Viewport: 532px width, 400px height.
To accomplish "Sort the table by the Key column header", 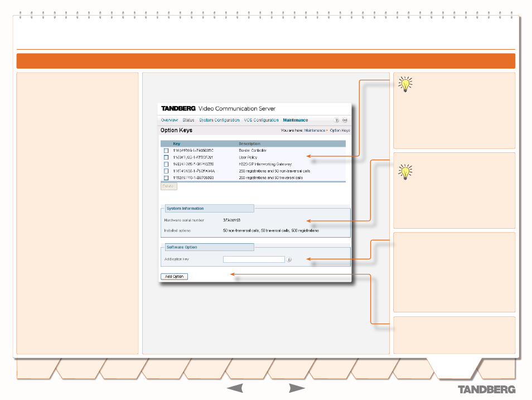I will coord(176,143).
